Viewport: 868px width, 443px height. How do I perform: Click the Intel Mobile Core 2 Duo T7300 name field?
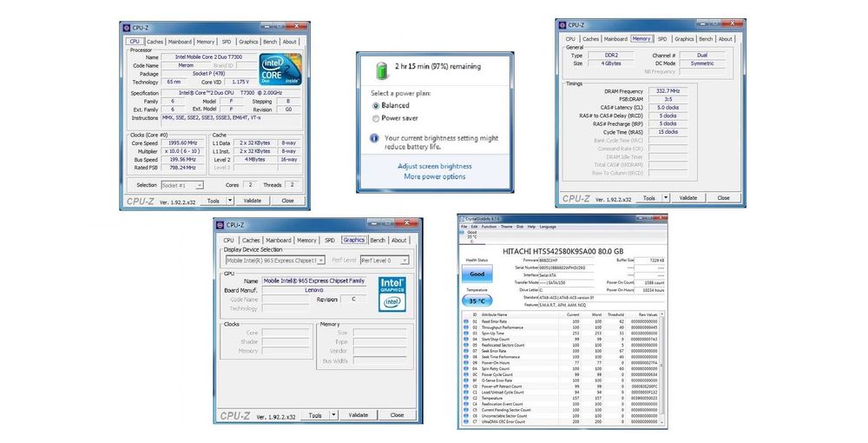[x=209, y=57]
